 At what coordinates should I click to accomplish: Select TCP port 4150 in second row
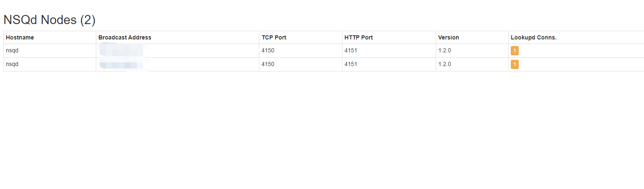(x=268, y=64)
